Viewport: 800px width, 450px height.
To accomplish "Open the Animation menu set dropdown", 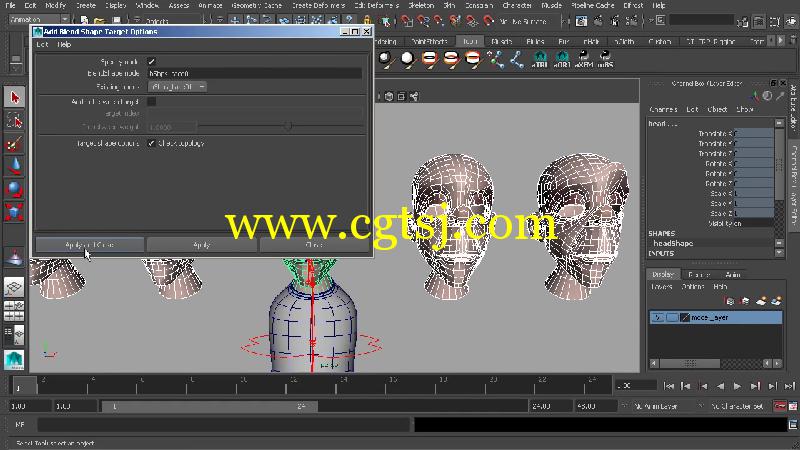I will tap(39, 20).
